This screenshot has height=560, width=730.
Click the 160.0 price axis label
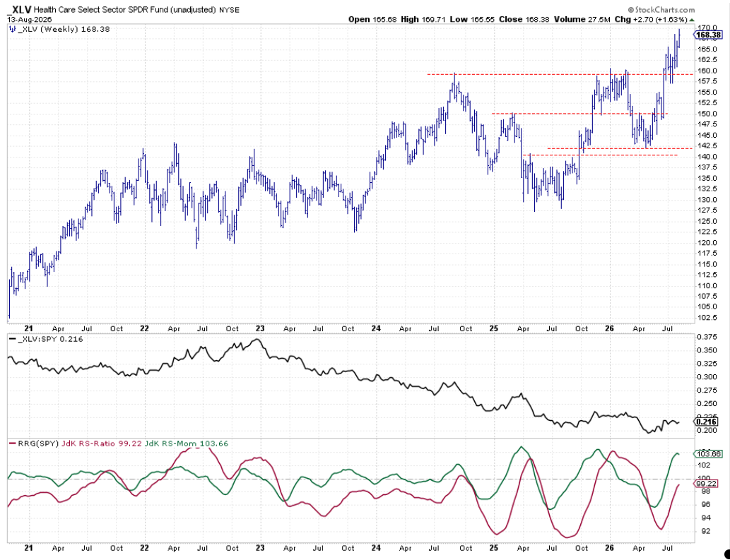pyautogui.click(x=707, y=71)
